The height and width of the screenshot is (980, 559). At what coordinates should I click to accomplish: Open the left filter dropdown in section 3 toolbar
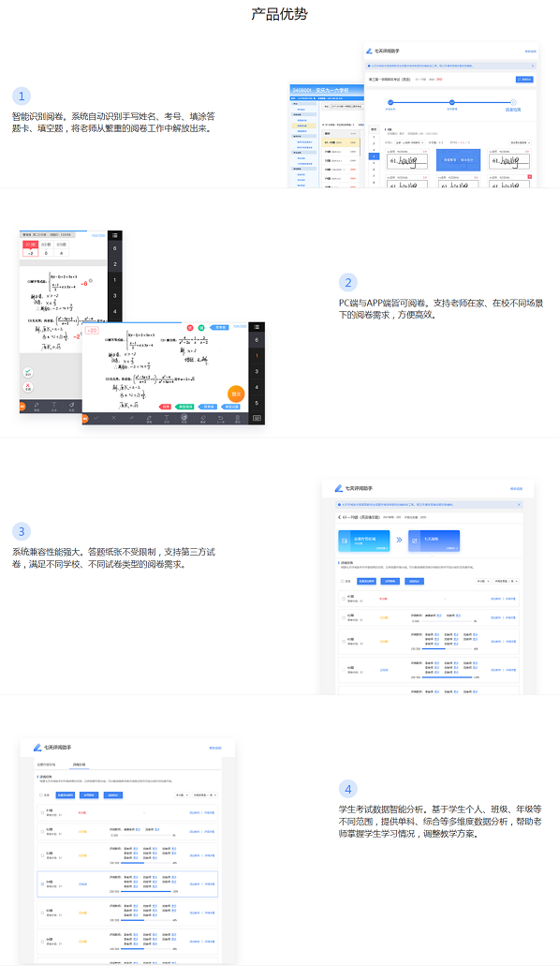pos(483,581)
